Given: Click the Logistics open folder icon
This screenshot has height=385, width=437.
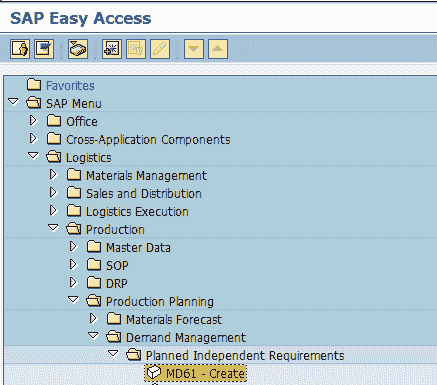Looking at the screenshot, I should point(54,157).
